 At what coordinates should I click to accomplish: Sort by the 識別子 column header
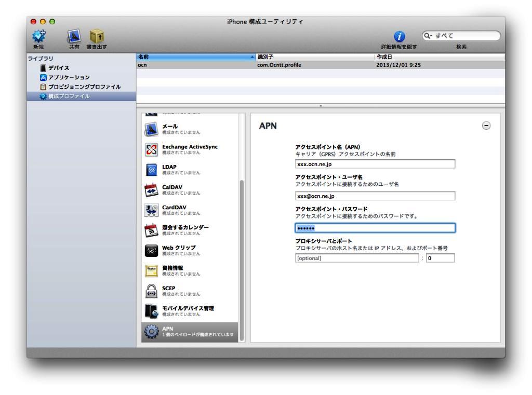[315, 57]
